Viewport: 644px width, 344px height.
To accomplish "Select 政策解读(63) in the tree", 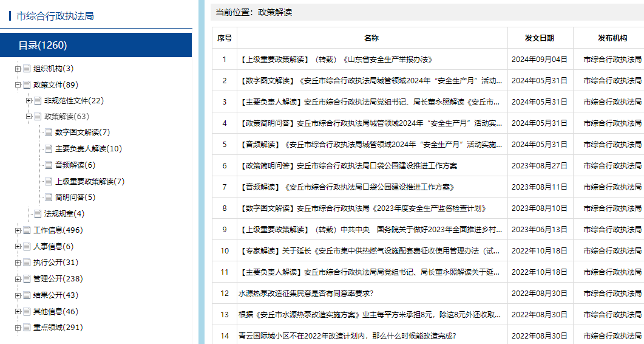I will (x=67, y=117).
